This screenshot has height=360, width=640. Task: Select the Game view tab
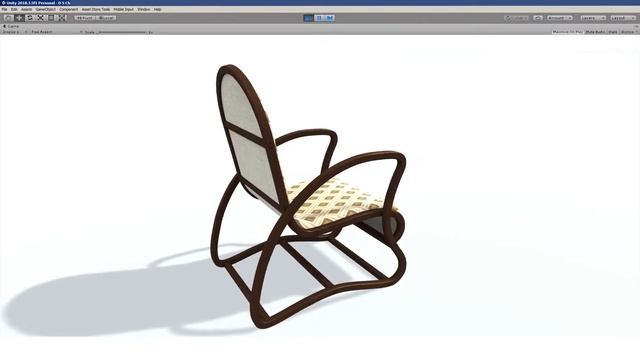pos(11,26)
